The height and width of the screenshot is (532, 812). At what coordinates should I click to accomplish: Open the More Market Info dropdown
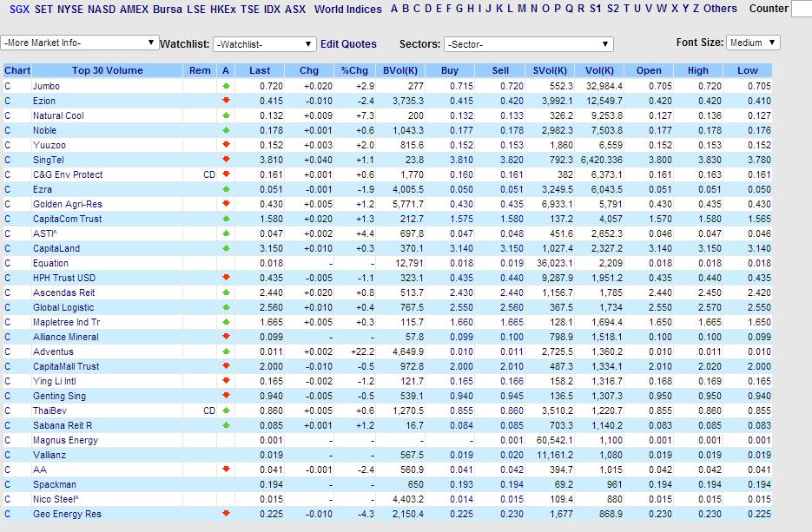tap(79, 43)
